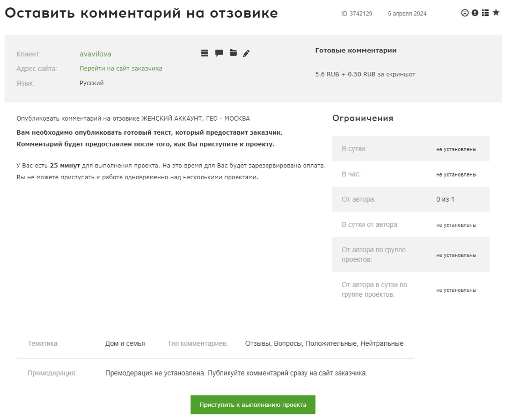This screenshot has width=505, height=420.
Task: Click price '5.6 RUB + 0.50 RUB за скриншот'
Action: (365, 74)
